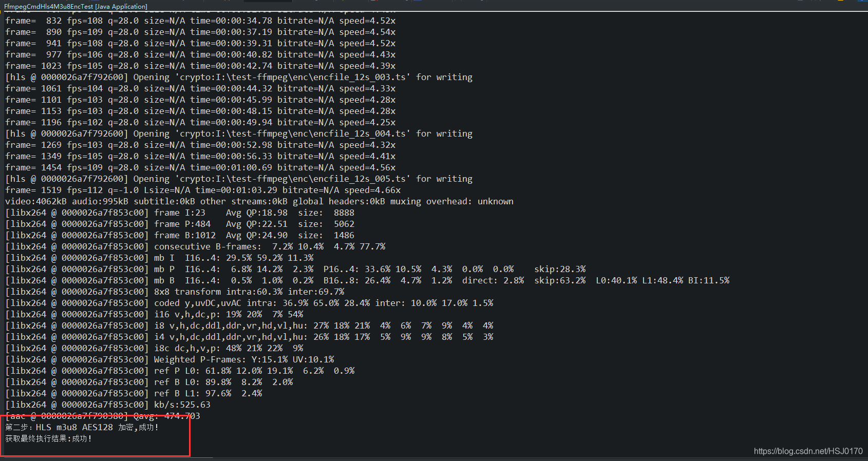The image size is (868, 461).
Task: Click the encfile_12s_005.ts opening log line
Action: point(239,179)
